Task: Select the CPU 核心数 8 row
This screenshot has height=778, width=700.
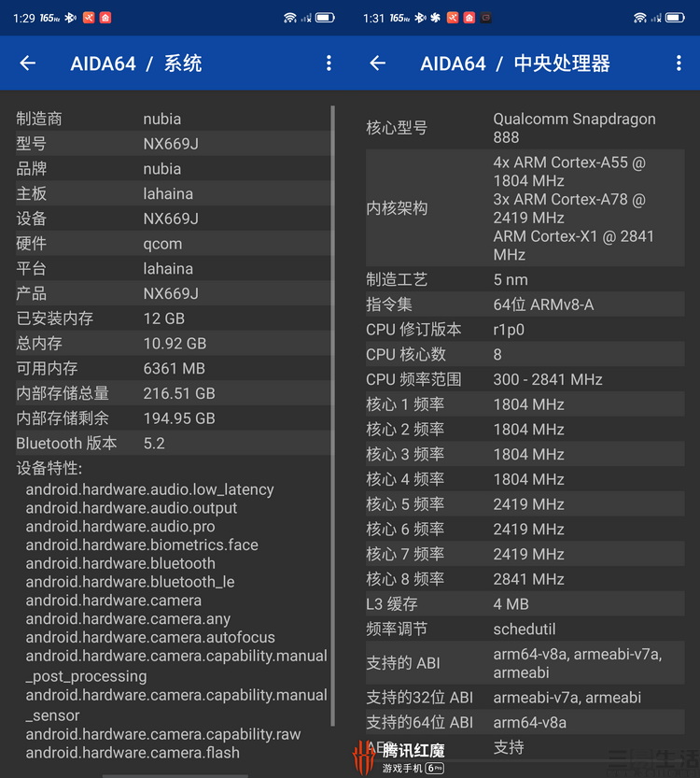Action: (x=525, y=354)
